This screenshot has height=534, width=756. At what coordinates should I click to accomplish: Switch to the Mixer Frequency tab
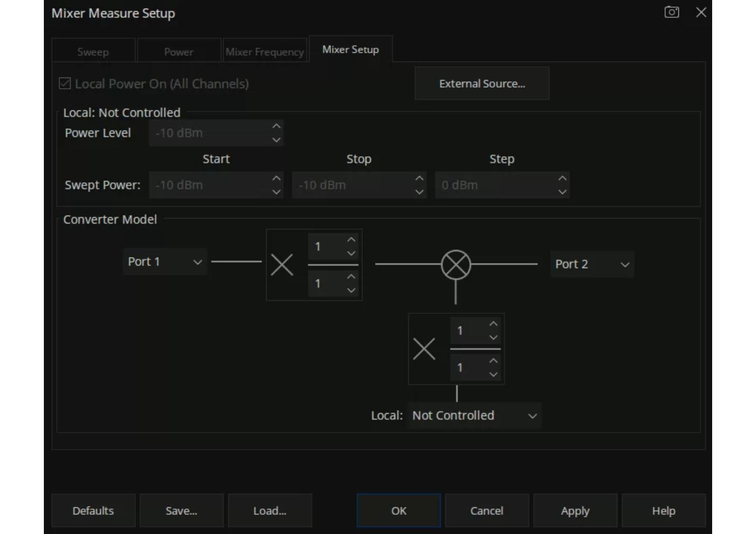[265, 52]
